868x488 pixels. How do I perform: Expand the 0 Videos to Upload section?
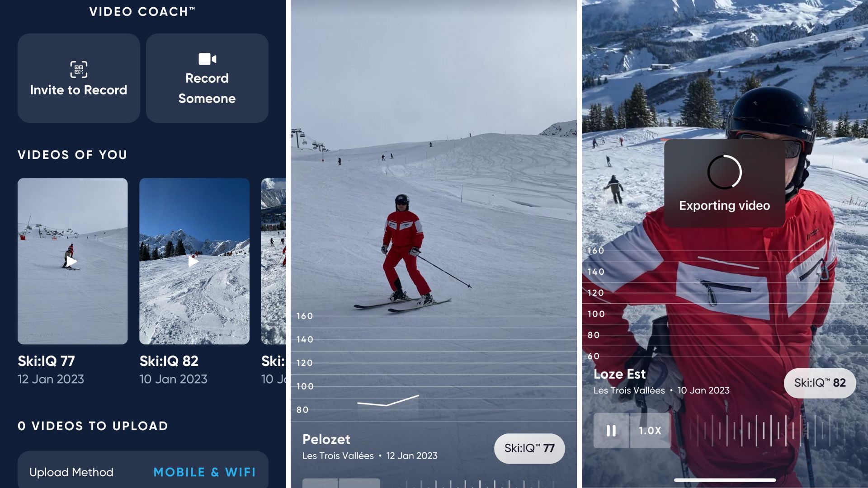coord(93,426)
